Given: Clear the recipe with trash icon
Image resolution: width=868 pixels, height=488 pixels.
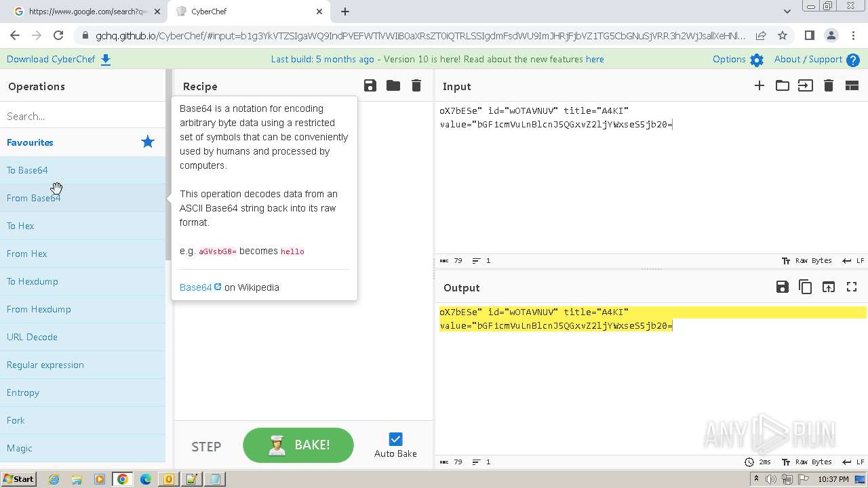Looking at the screenshot, I should (x=416, y=85).
